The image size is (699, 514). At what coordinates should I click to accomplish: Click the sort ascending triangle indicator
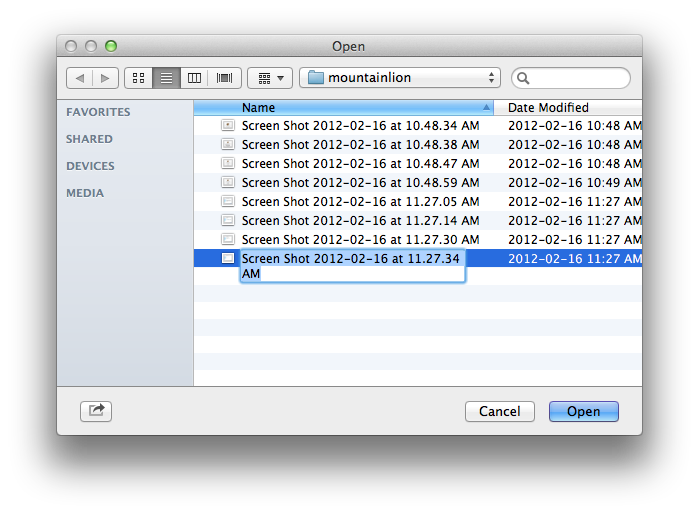[x=486, y=107]
